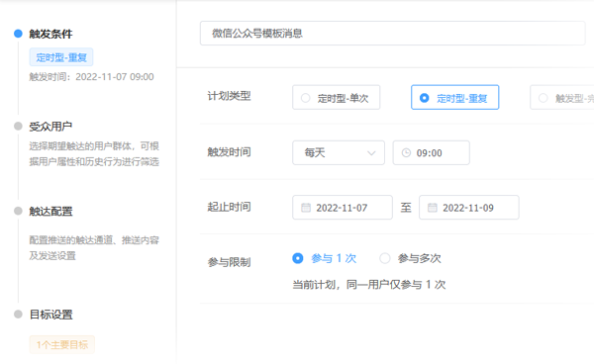
Task: Click the 09:00 trigger time field
Action: coord(431,153)
